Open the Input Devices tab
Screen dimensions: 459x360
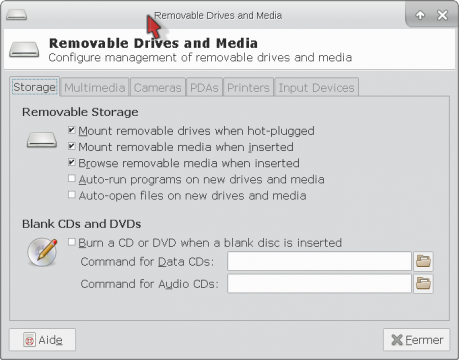click(x=316, y=87)
